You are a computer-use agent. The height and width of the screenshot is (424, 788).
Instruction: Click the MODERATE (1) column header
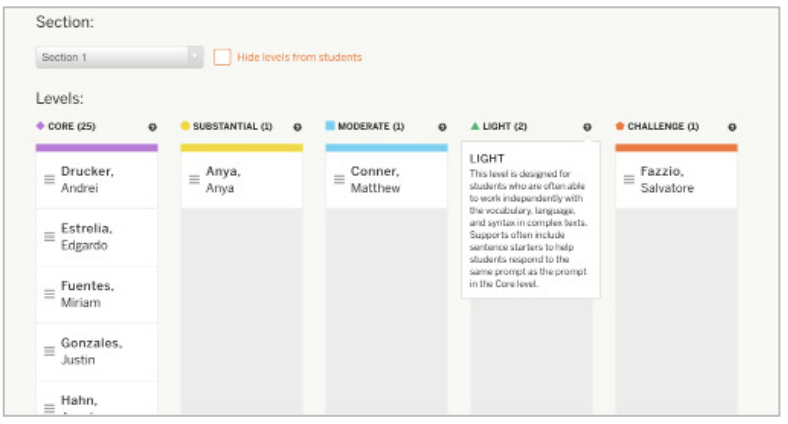tap(370, 127)
